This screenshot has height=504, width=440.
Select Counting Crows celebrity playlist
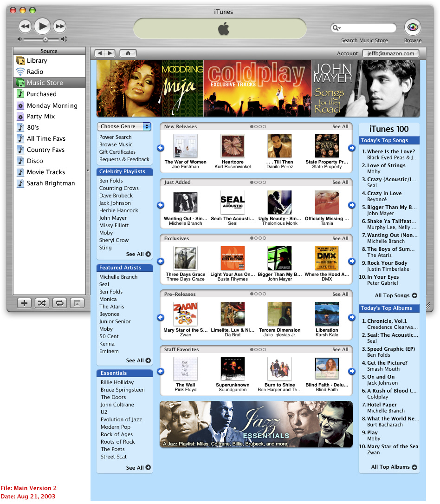pos(119,188)
